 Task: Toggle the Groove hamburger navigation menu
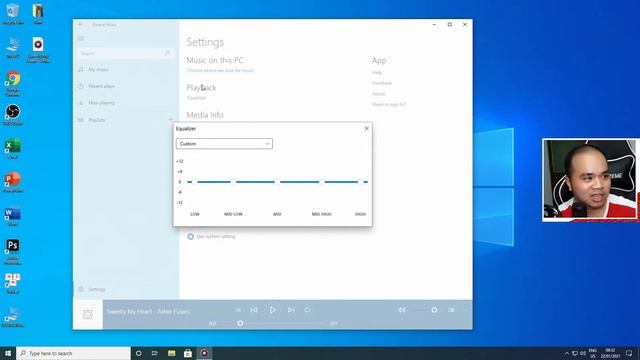tap(81, 38)
